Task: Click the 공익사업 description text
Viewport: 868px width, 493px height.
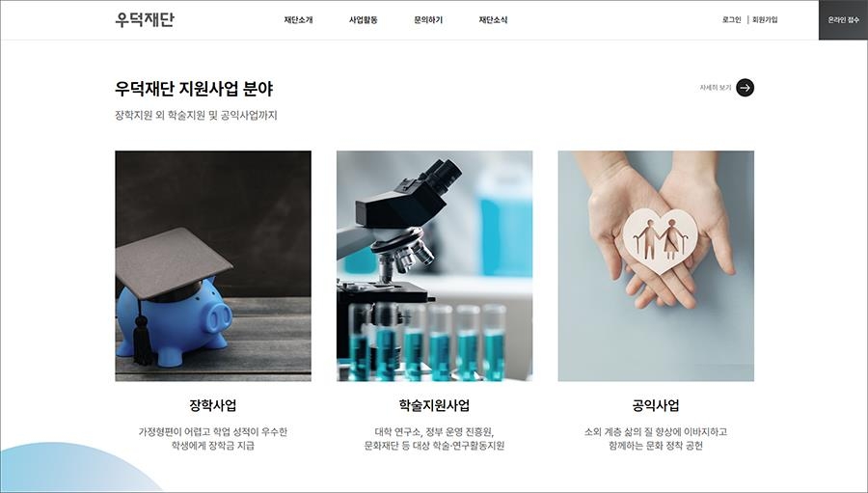Action: [656, 439]
